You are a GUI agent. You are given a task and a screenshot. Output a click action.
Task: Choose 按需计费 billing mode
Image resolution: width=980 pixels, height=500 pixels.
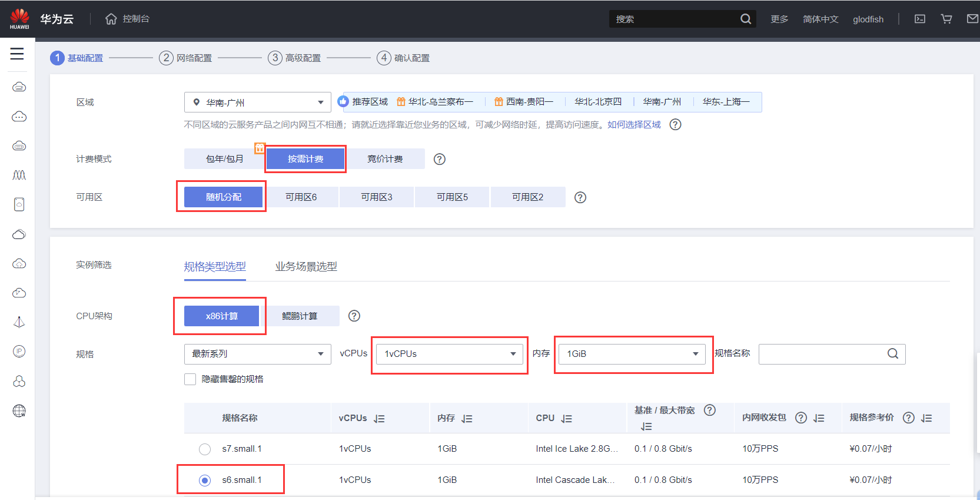point(305,159)
